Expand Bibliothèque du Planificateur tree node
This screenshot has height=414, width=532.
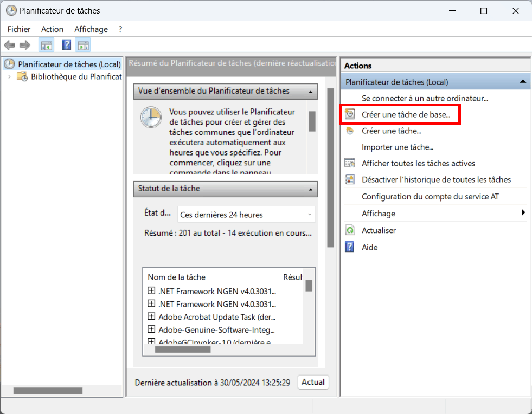(x=9, y=77)
